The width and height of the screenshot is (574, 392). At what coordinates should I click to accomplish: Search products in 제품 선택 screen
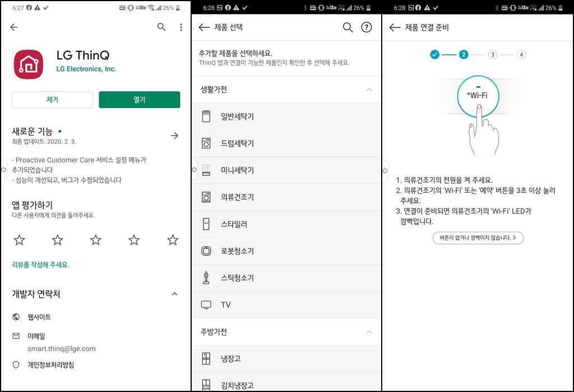tap(348, 27)
